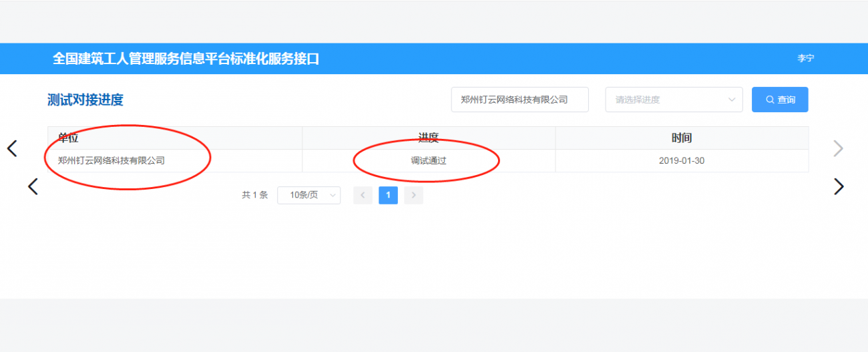Screen dimensions: 868x352
Task: Click the lower left carousel arrow
Action: pyautogui.click(x=33, y=186)
